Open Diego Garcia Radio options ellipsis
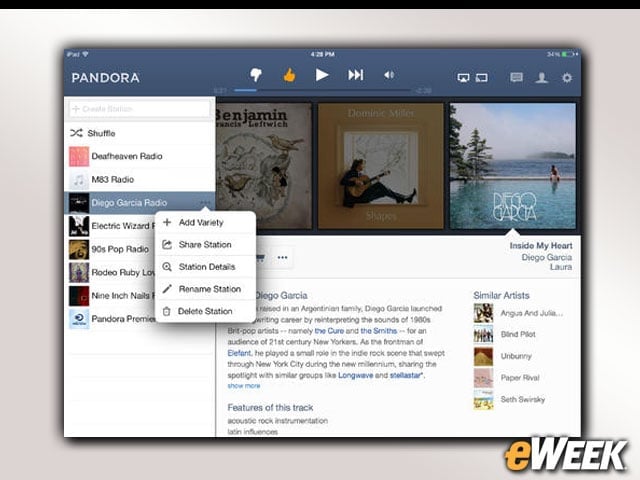 (205, 203)
